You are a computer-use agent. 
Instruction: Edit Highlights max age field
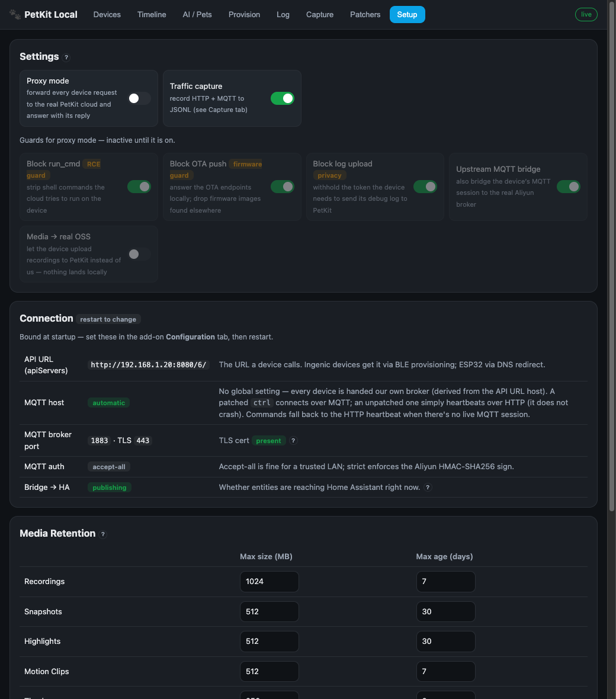446,642
